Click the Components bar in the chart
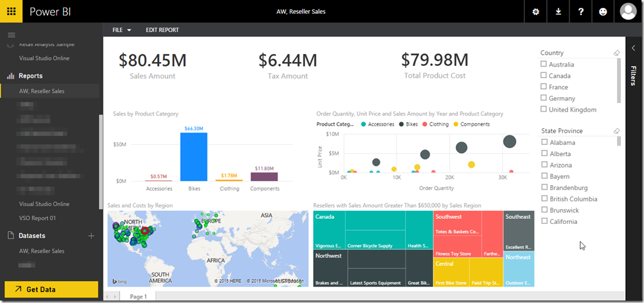Image resolution: width=644 pixels, height=303 pixels. point(264,176)
